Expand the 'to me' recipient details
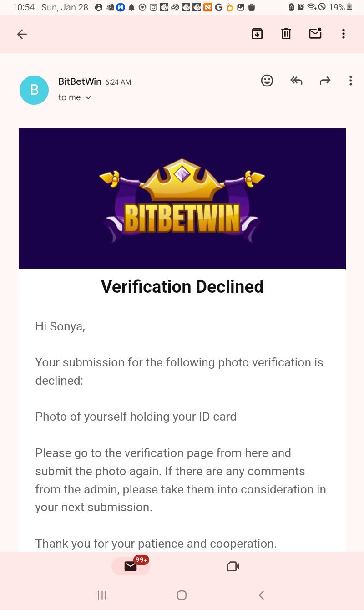Viewport: 364px width, 610px height. 75,97
